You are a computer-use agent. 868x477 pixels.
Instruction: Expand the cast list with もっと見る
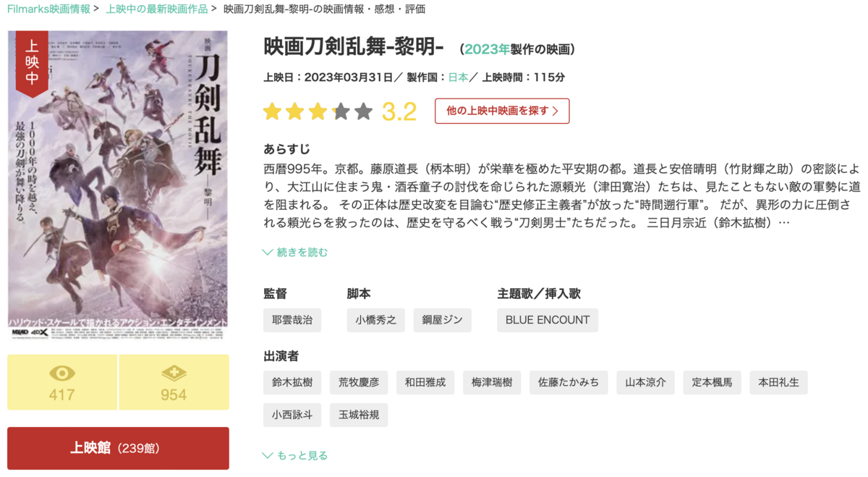pyautogui.click(x=295, y=455)
